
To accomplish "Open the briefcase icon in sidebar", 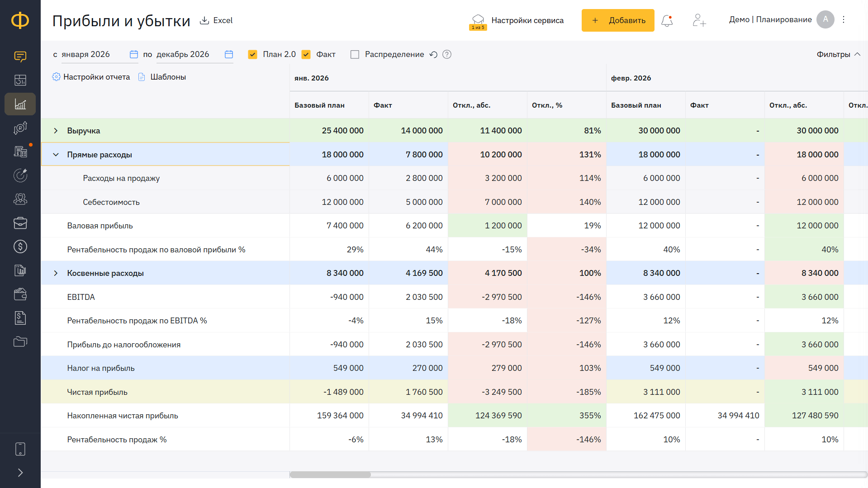I will click(x=20, y=223).
